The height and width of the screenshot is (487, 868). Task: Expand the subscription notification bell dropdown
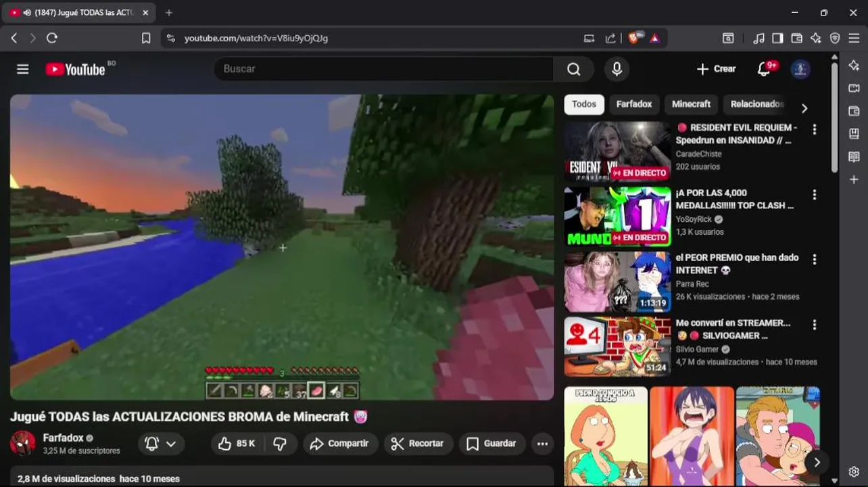[x=161, y=444]
